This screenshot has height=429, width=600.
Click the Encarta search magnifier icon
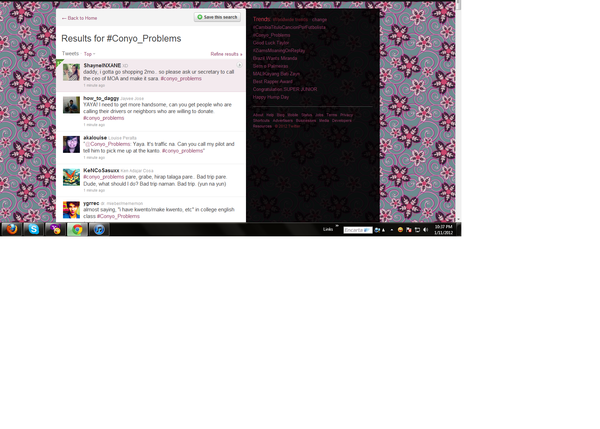377,230
